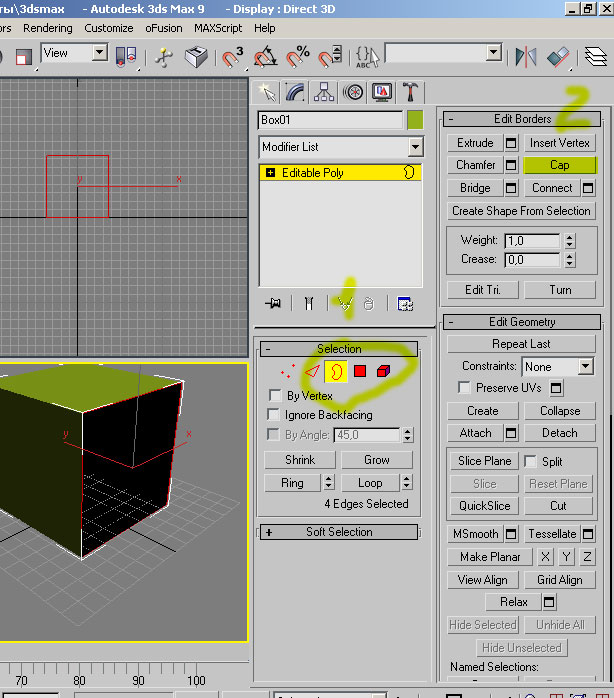Select Vertex sub-object mode icon

click(287, 372)
